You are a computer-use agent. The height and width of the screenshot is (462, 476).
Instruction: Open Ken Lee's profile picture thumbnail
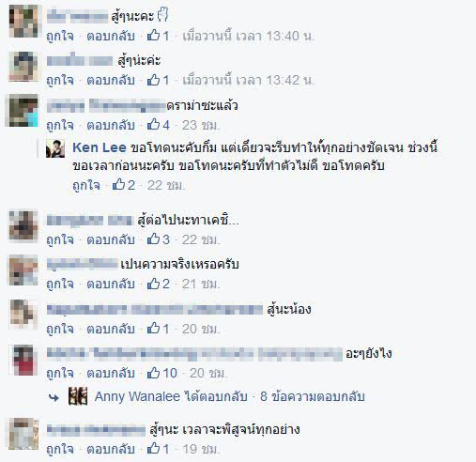[x=55, y=148]
